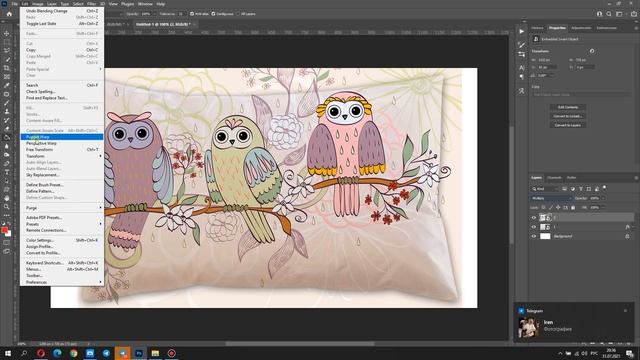This screenshot has width=640, height=360.
Task: Select the Crop tool
Action: click(7, 68)
